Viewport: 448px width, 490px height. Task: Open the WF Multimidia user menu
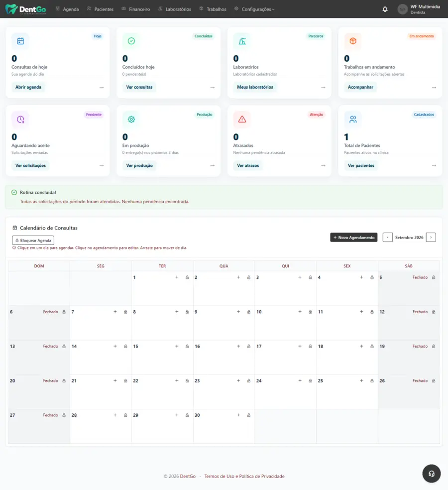[x=419, y=9]
